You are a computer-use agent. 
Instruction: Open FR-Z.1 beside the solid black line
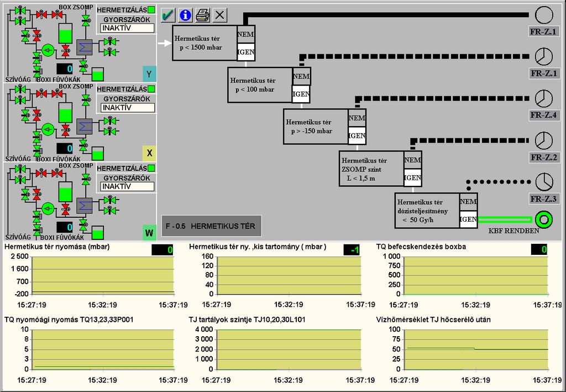click(x=543, y=32)
